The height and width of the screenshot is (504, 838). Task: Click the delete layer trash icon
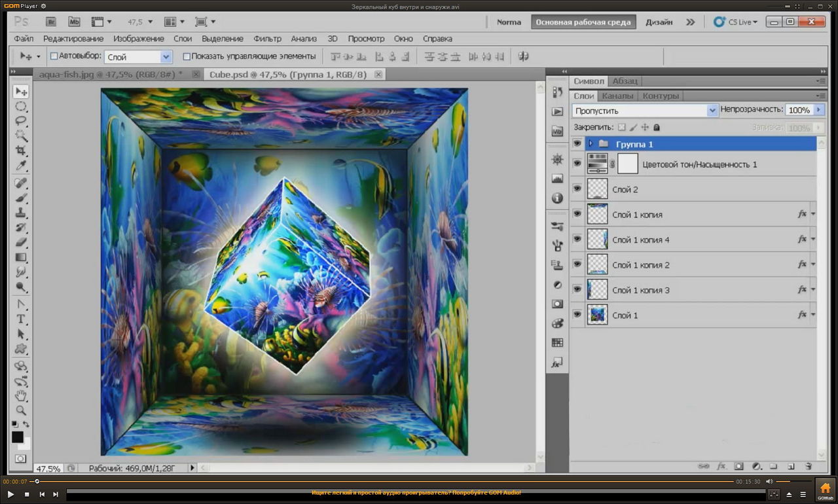point(808,467)
